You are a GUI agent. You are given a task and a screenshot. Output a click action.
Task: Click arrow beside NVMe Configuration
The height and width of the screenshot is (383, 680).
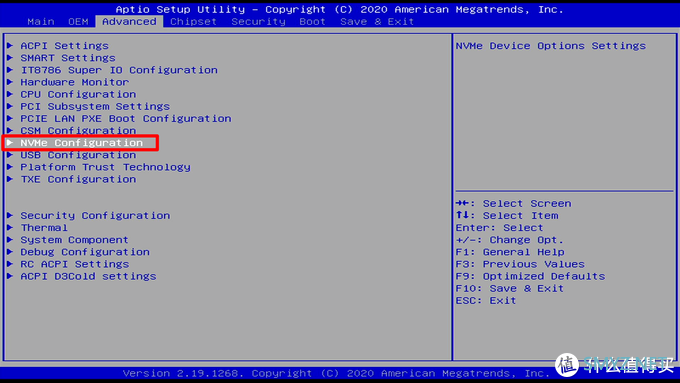click(x=10, y=143)
